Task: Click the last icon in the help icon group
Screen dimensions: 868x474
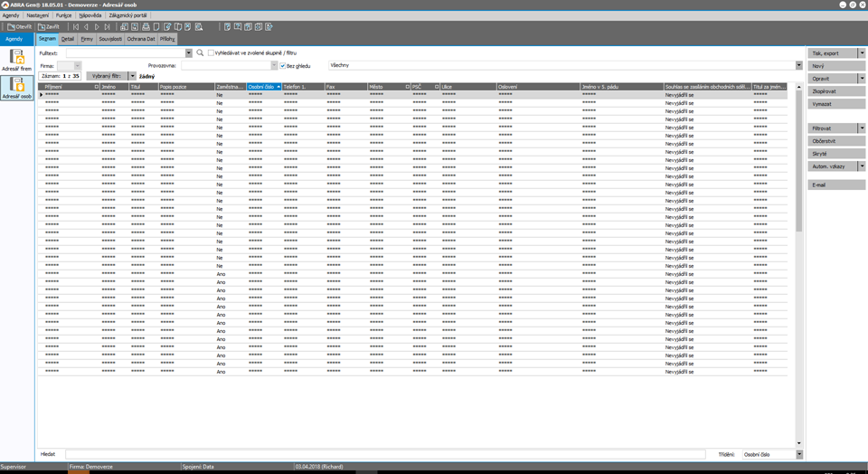Action: point(269,26)
